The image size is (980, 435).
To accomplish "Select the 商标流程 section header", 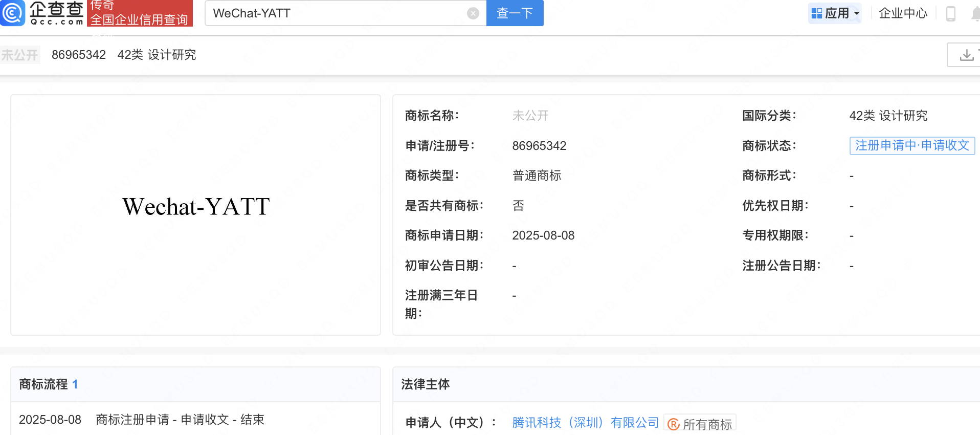I will (x=43, y=384).
